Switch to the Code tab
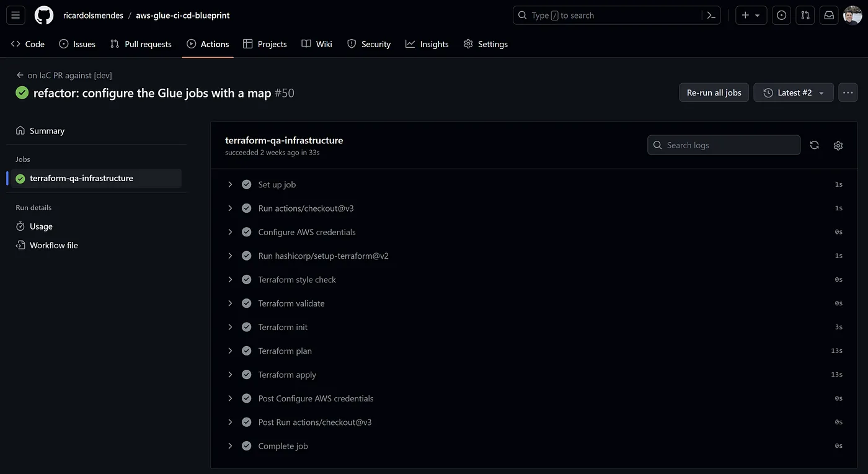The image size is (868, 474). coord(28,44)
